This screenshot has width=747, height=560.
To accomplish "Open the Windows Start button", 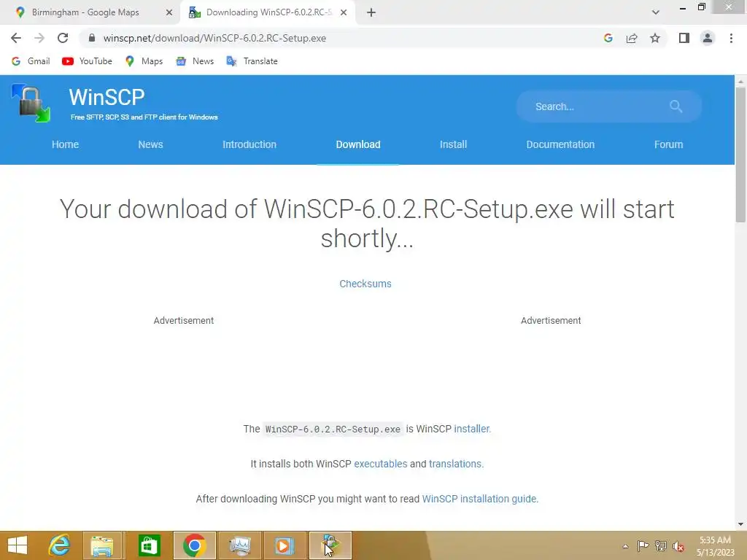I will [x=18, y=545].
